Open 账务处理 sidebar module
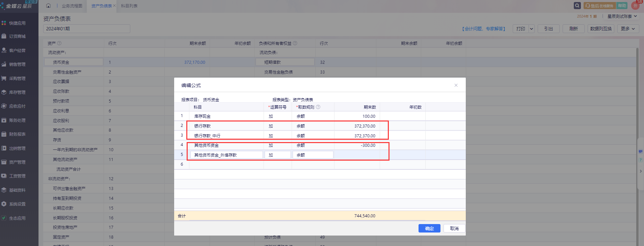The width and height of the screenshot is (644, 246). (17, 120)
